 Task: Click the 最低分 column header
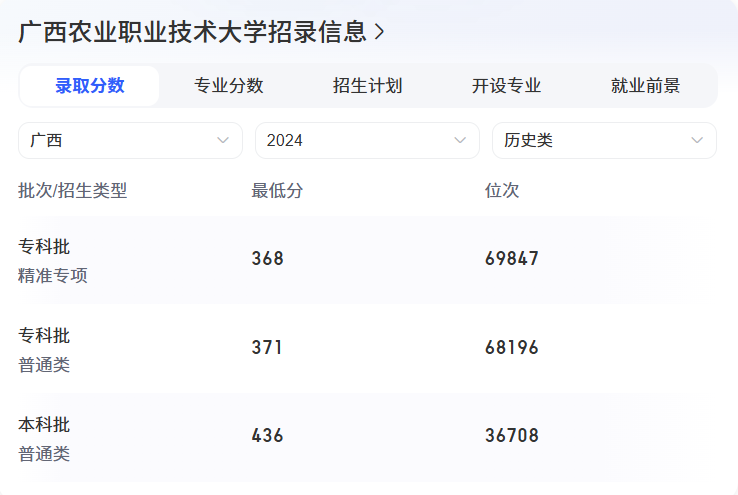[x=277, y=191]
